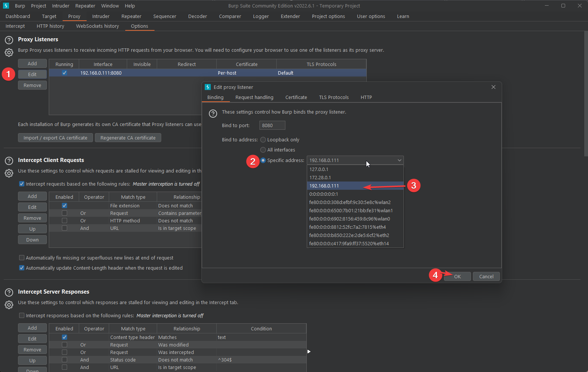588x372 pixels.
Task: Choose the wlan1 IPv6 address option
Action: [x=355, y=210]
